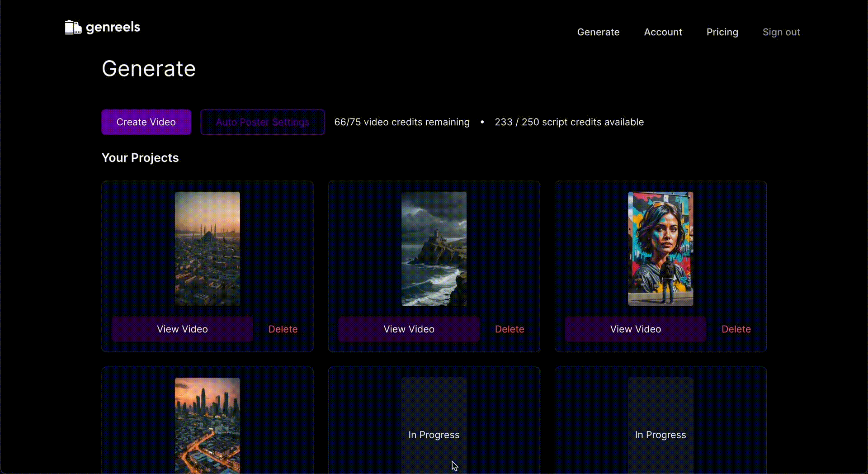
Task: View Video for the coastal cliff project
Action: [x=409, y=329]
